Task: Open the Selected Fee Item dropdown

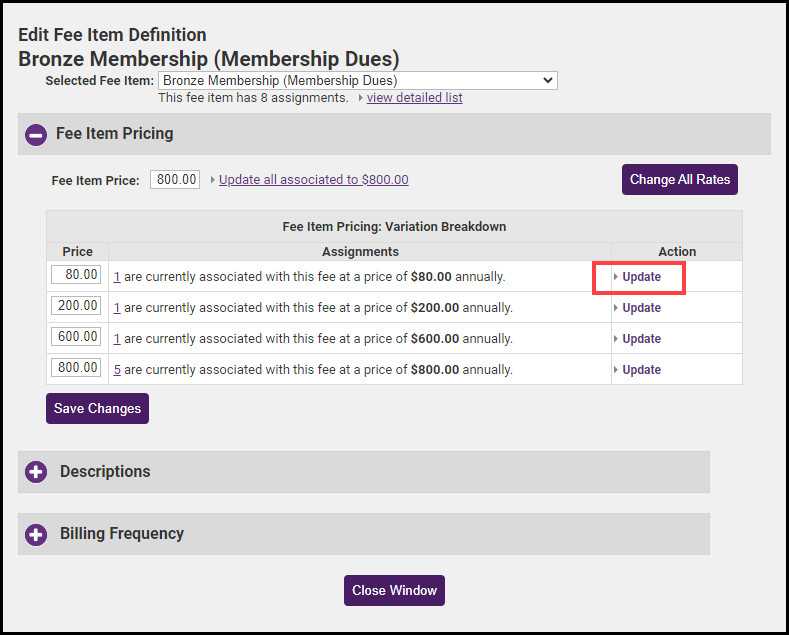Action: [357, 81]
